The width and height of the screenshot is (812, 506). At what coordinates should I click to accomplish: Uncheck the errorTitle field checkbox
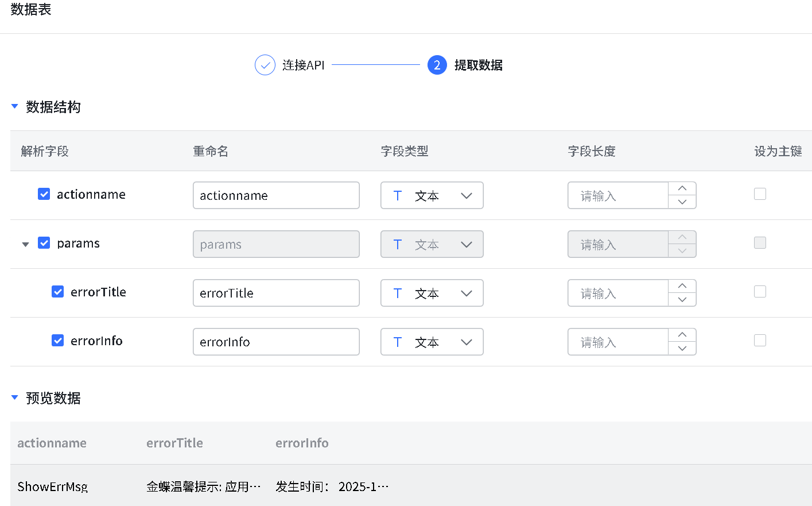click(58, 292)
